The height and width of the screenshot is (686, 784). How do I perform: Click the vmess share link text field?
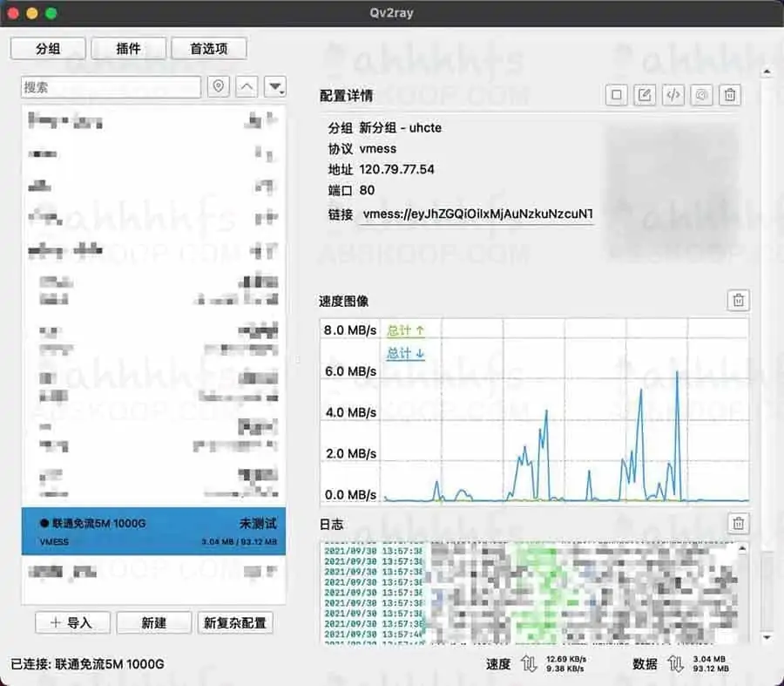pos(477,214)
